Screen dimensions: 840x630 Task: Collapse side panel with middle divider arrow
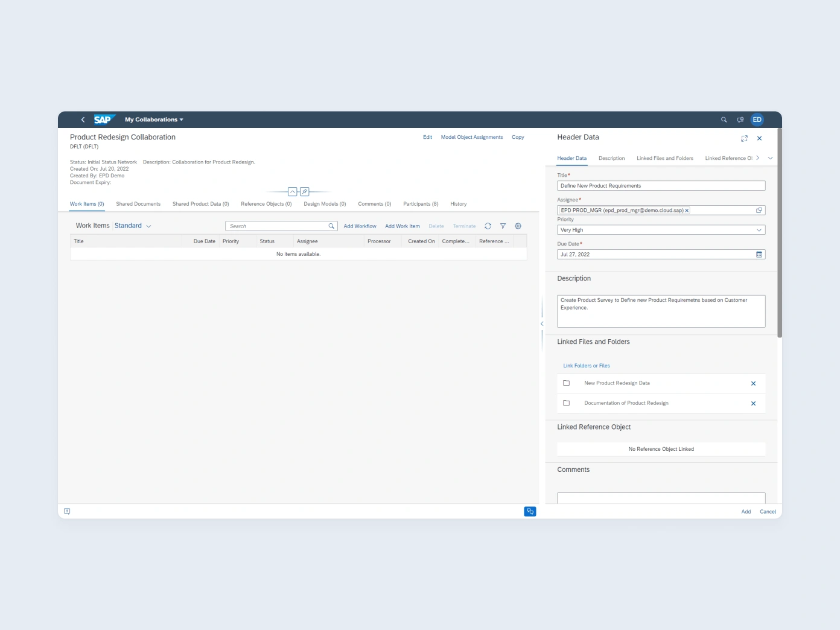pyautogui.click(x=542, y=323)
